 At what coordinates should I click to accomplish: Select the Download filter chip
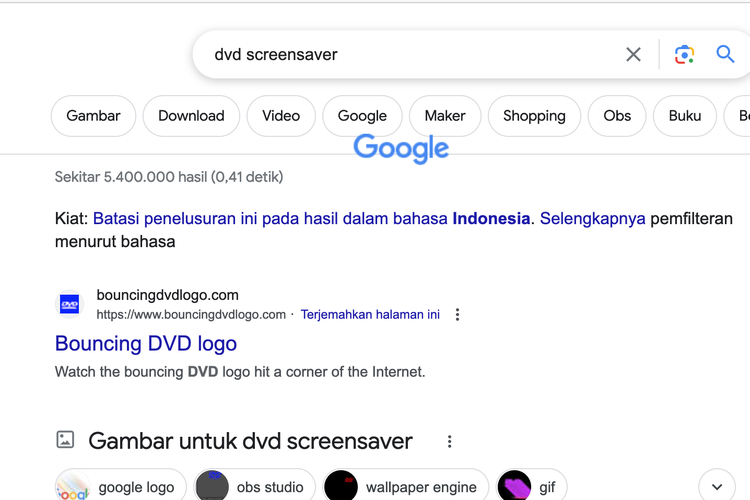tap(191, 116)
